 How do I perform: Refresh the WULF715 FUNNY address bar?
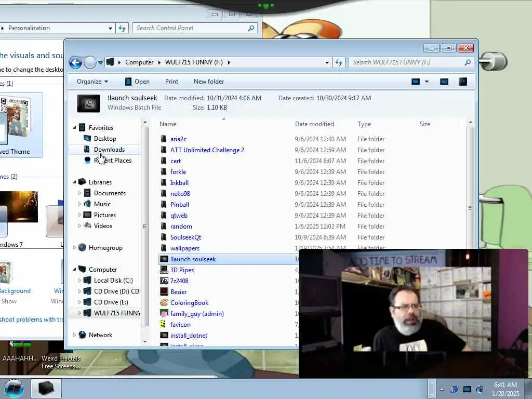pos(339,62)
